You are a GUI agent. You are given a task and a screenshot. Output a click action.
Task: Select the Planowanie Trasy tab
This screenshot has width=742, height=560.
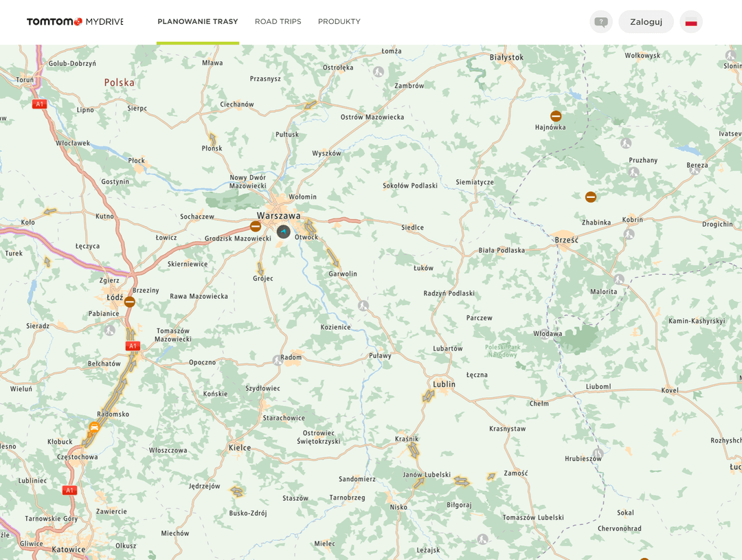click(198, 21)
